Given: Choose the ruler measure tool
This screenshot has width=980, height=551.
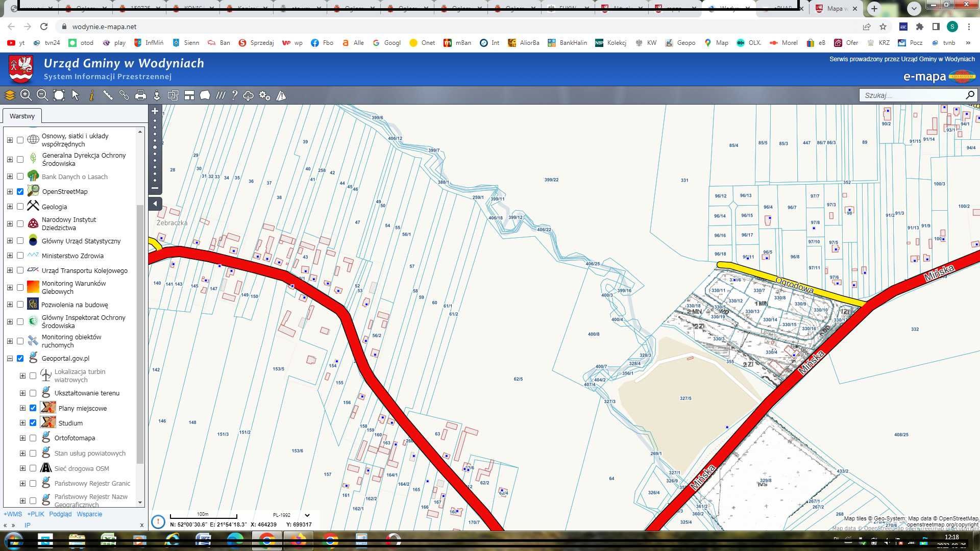Looking at the screenshot, I should [108, 95].
